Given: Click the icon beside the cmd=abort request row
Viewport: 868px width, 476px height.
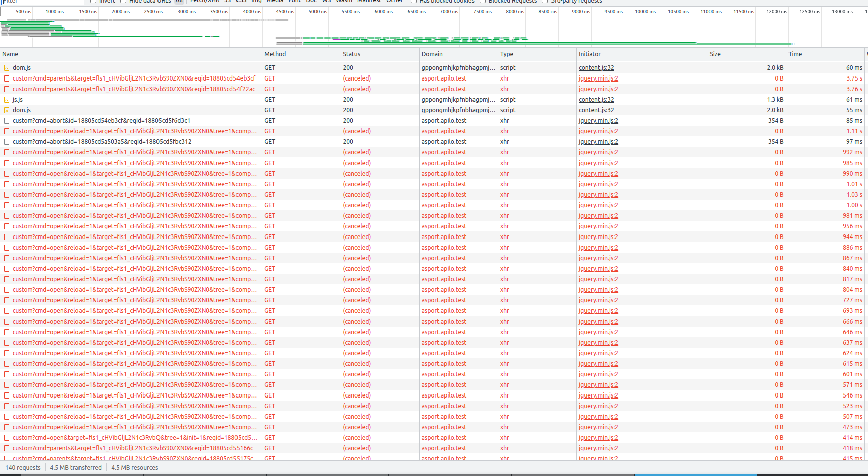Looking at the screenshot, I should click(x=6, y=120).
